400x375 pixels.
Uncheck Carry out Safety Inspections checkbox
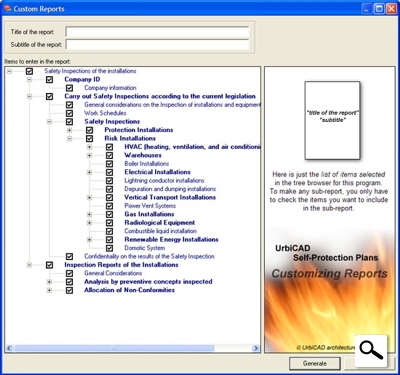(x=49, y=96)
